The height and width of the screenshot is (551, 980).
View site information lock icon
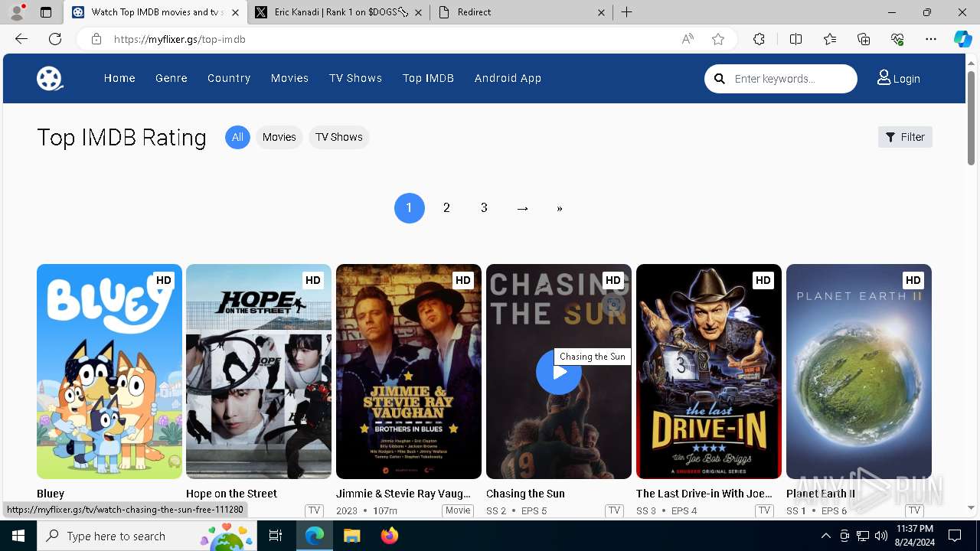coord(96,39)
